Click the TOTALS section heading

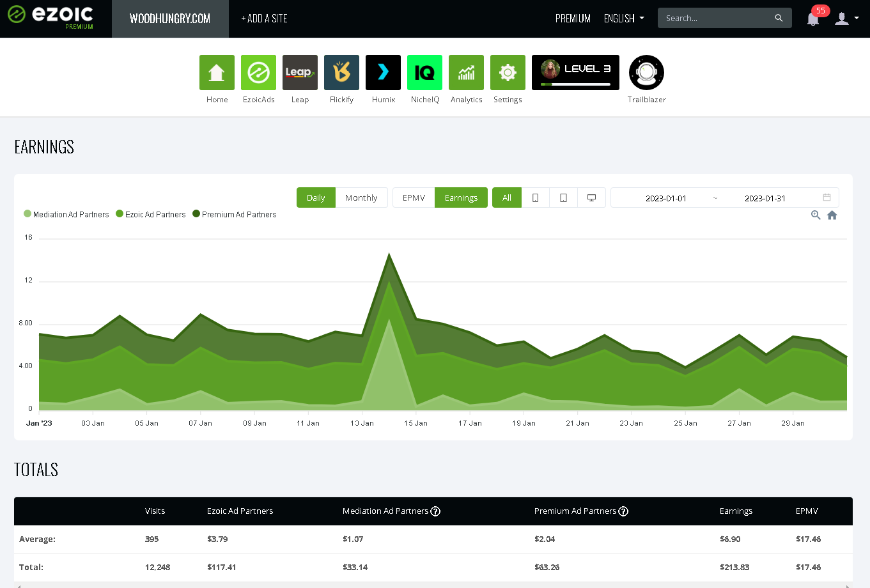pyautogui.click(x=36, y=470)
